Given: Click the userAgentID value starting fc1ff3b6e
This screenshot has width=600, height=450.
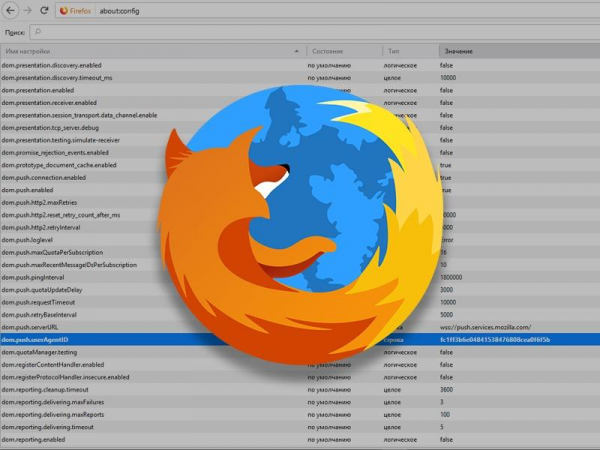Looking at the screenshot, I should (x=495, y=340).
